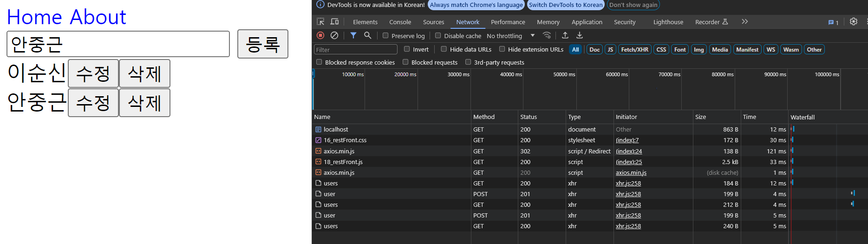Filter requests by Img type
Image resolution: width=868 pixels, height=244 pixels.
(x=698, y=50)
